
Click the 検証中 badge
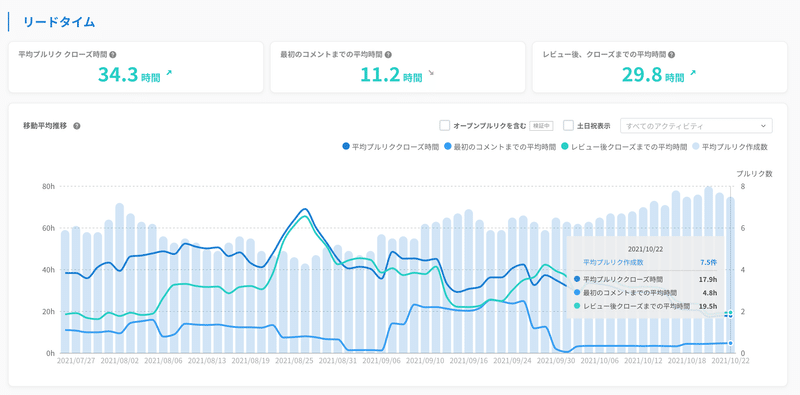click(541, 126)
